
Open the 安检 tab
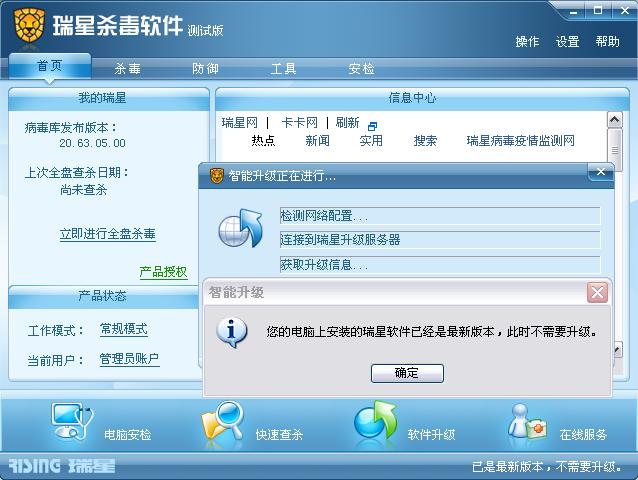(x=361, y=68)
